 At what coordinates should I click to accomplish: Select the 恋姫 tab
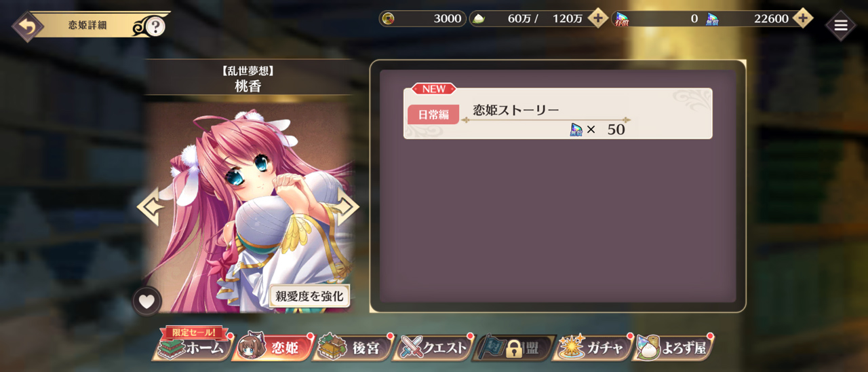tap(273, 348)
